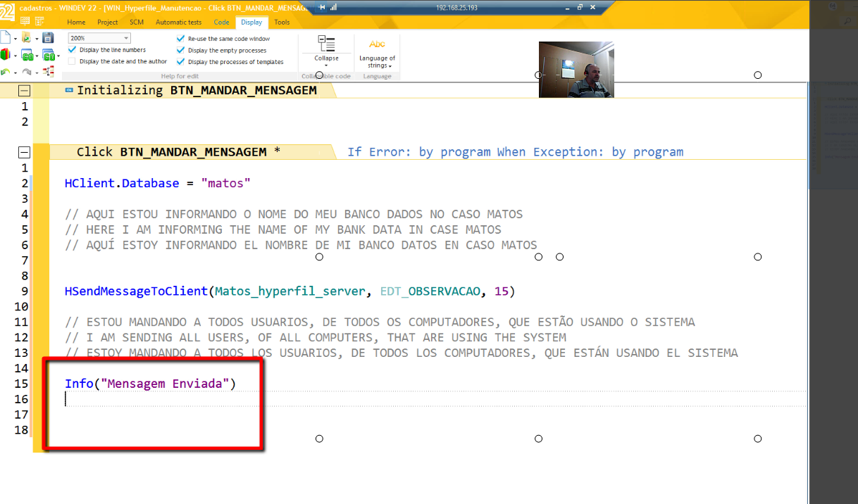The height and width of the screenshot is (504, 858).
Task: Switch to the Code ribbon tab
Action: tap(221, 22)
